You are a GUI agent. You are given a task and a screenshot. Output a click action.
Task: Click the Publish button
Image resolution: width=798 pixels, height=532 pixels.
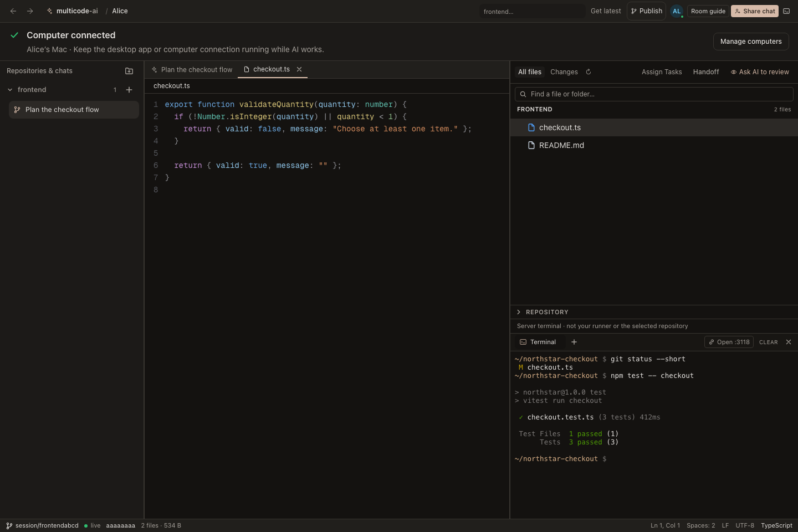point(646,11)
